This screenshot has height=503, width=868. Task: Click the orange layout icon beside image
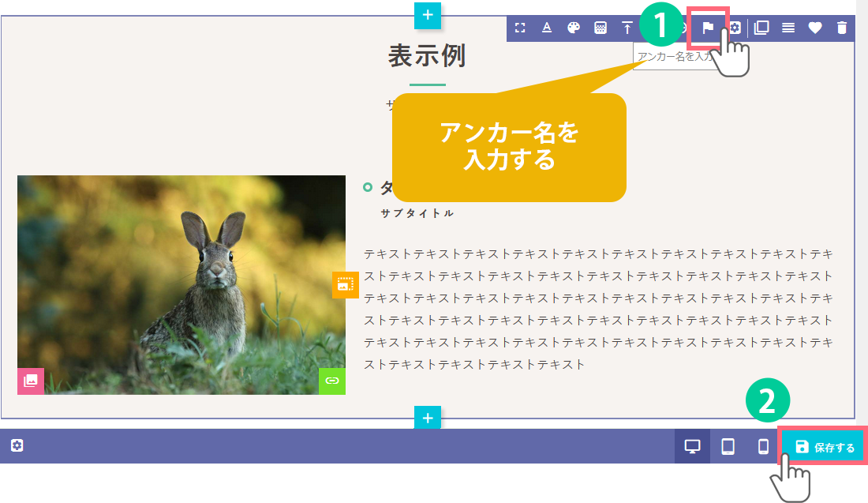point(345,285)
